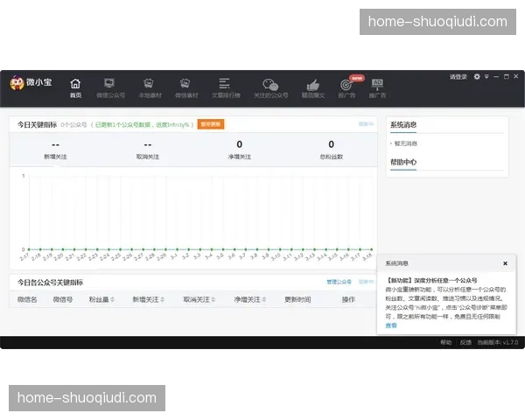Open the 投广告 target icon
The image size is (525, 420).
tap(346, 85)
